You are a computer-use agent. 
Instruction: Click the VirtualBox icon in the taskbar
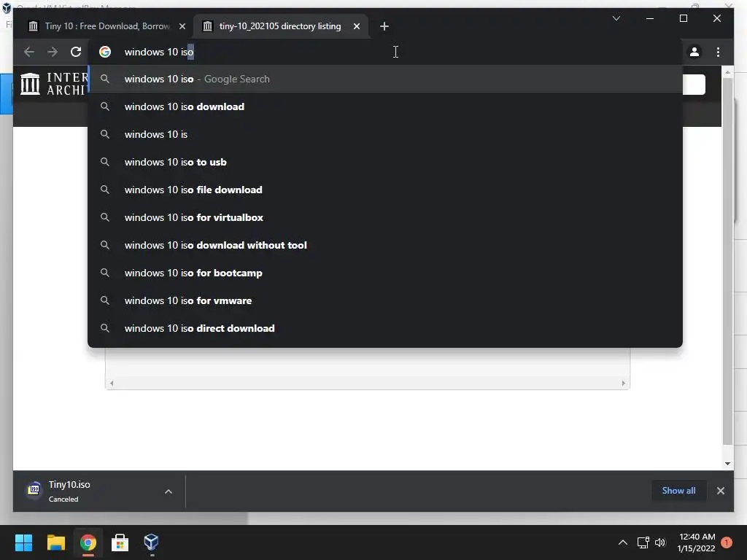point(151,542)
